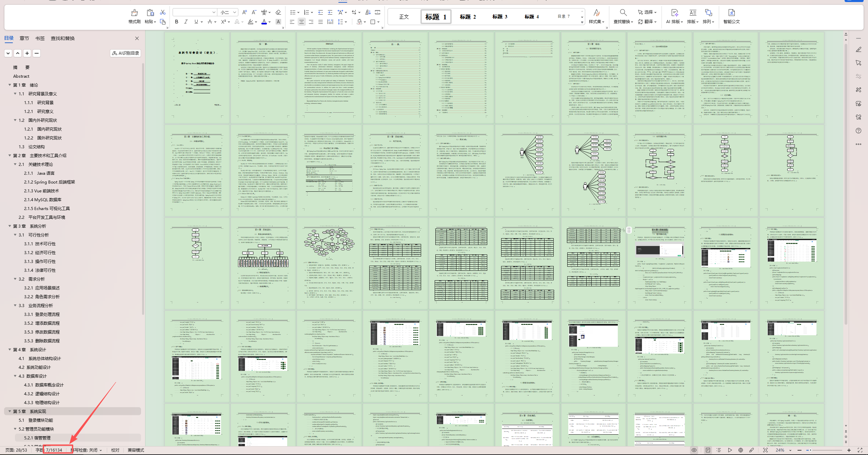Enter full screen via corner-arrows icon
The image size is (868, 455).
[860, 450]
